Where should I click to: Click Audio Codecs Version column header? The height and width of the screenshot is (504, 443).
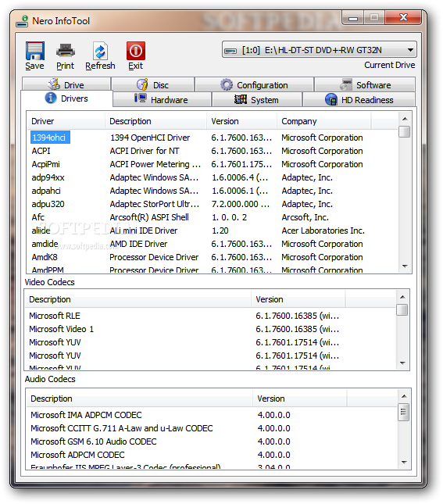300,399
